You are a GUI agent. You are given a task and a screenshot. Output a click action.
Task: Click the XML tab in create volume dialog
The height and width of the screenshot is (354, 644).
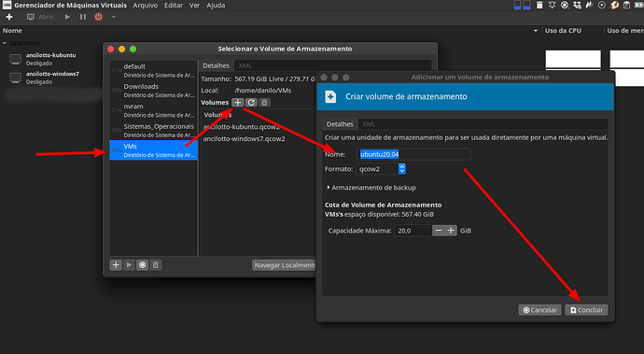coord(369,123)
